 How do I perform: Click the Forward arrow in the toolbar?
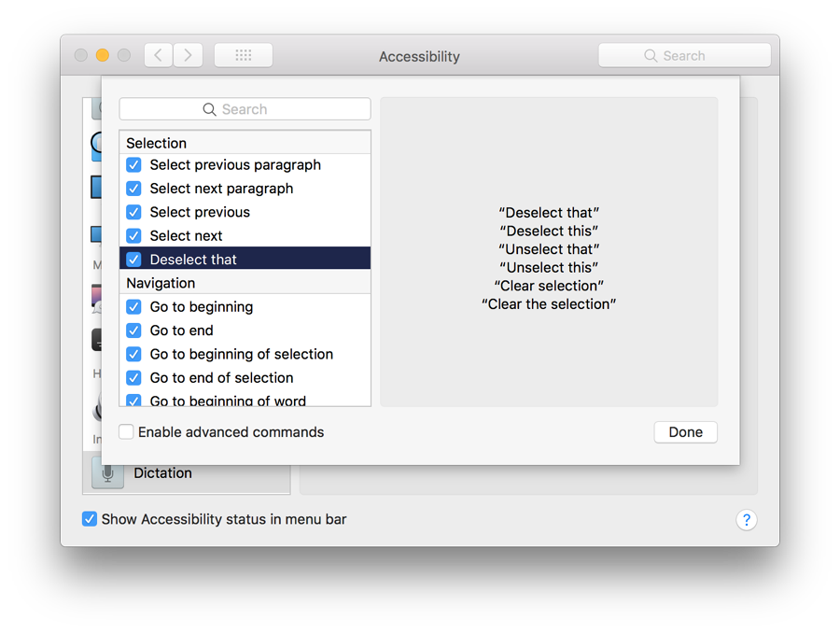[188, 55]
